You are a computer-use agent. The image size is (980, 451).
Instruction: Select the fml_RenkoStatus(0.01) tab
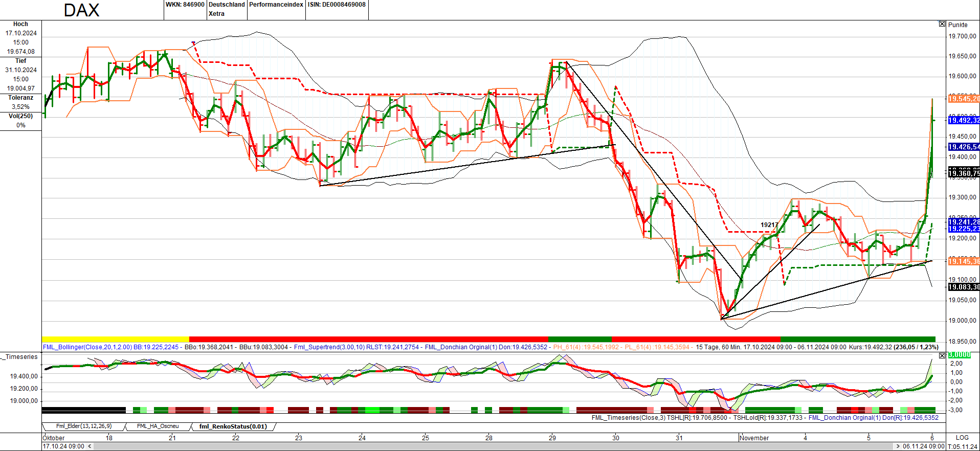233,426
